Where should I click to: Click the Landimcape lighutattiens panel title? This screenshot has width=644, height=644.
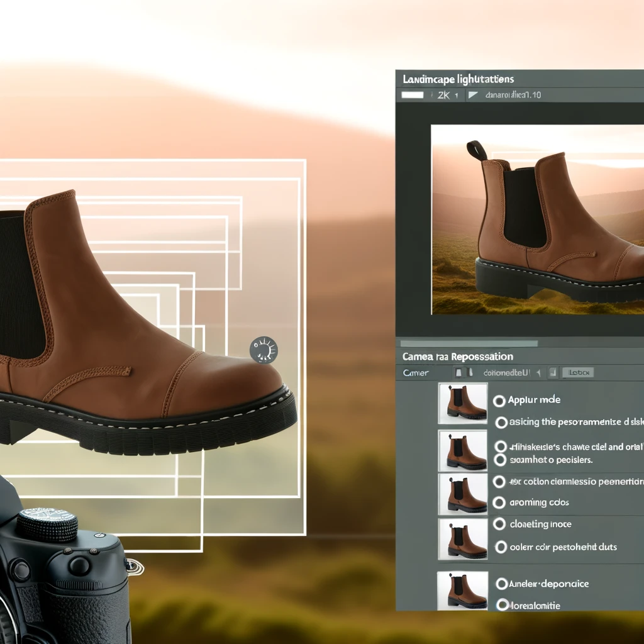click(x=458, y=79)
